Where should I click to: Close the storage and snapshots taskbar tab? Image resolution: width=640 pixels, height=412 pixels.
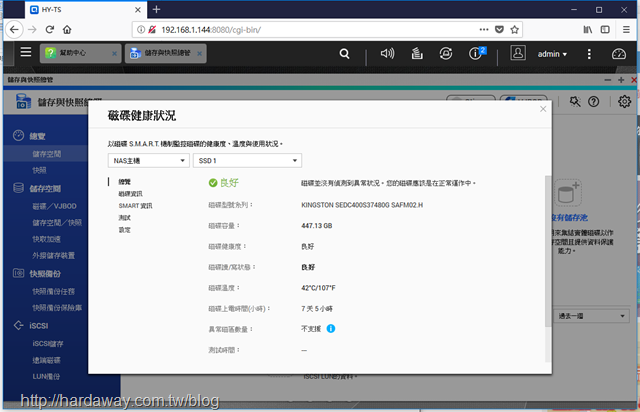pyautogui.click(x=200, y=53)
